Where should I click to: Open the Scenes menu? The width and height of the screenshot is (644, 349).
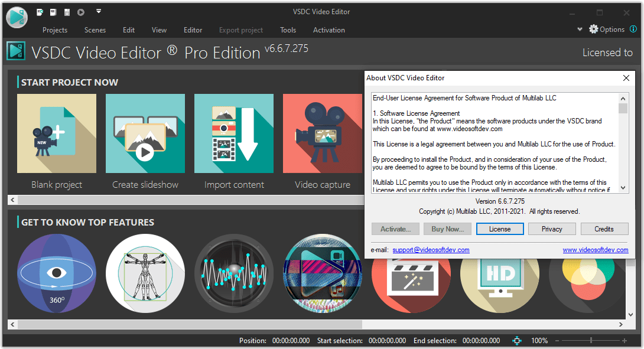tap(95, 30)
